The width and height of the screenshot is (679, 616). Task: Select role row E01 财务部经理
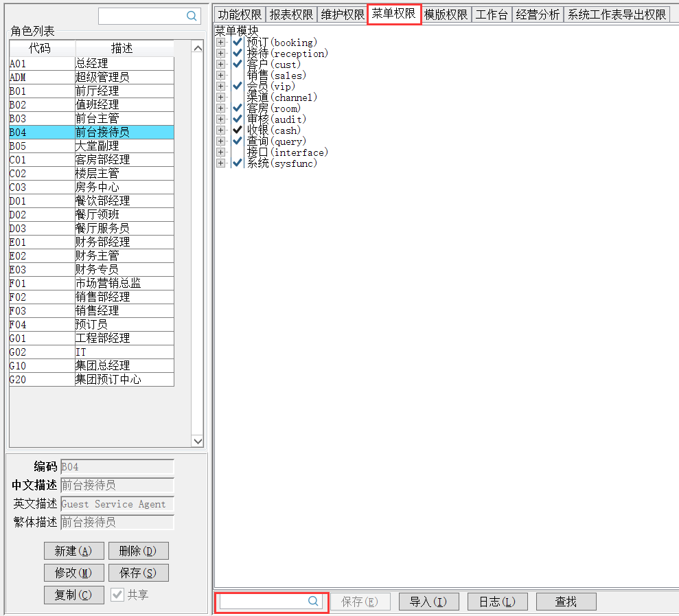92,242
